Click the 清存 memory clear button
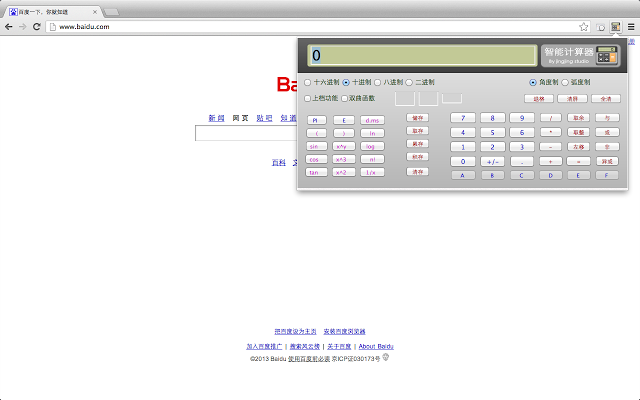 point(417,172)
